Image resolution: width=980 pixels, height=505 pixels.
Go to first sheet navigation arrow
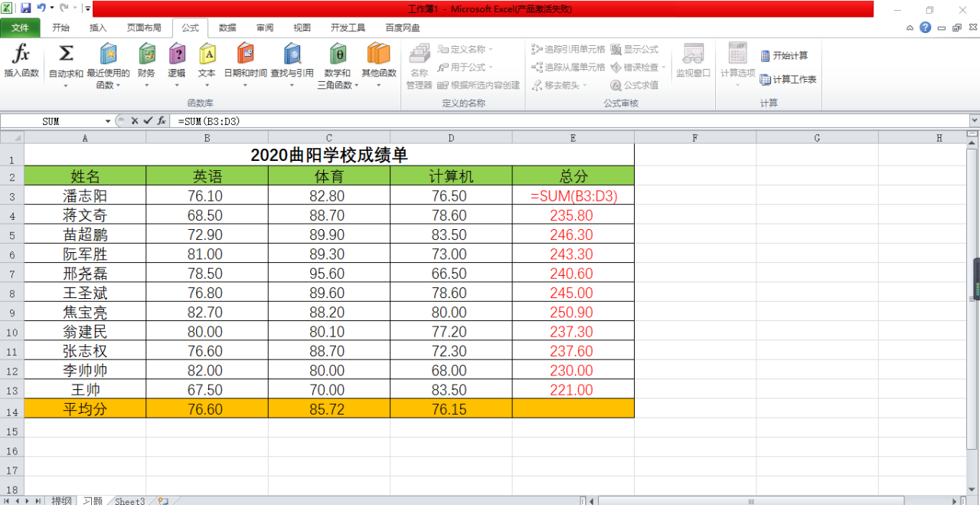tap(7, 500)
